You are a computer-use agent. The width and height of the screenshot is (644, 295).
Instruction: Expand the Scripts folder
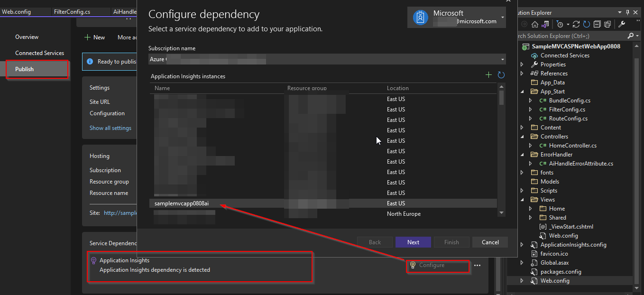[x=522, y=191]
